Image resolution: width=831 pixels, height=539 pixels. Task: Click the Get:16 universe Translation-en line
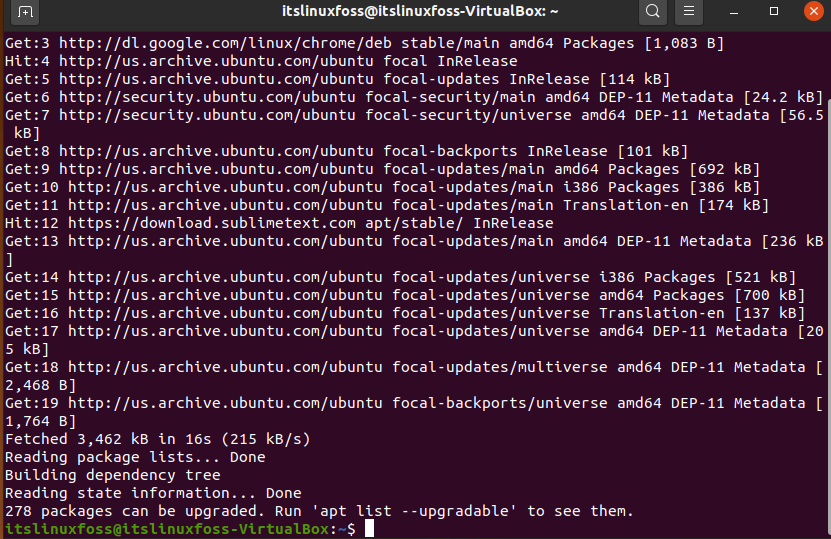(405, 314)
